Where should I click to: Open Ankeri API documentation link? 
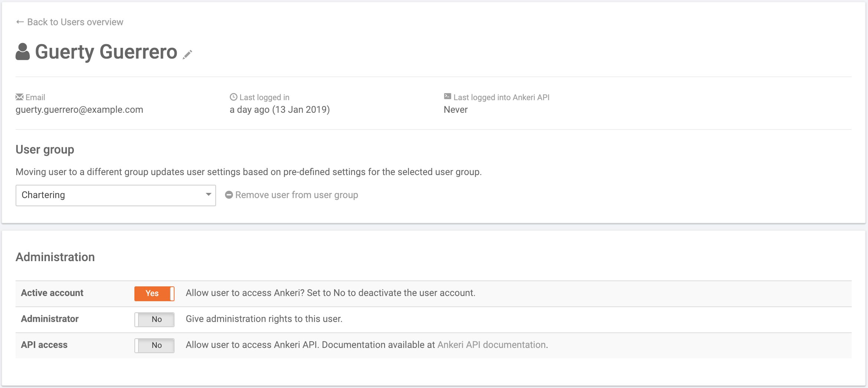tap(492, 345)
